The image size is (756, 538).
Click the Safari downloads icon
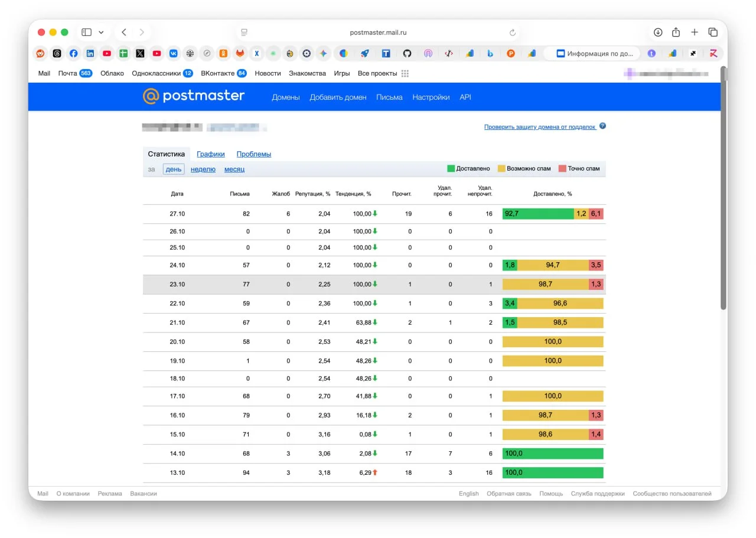tap(658, 32)
